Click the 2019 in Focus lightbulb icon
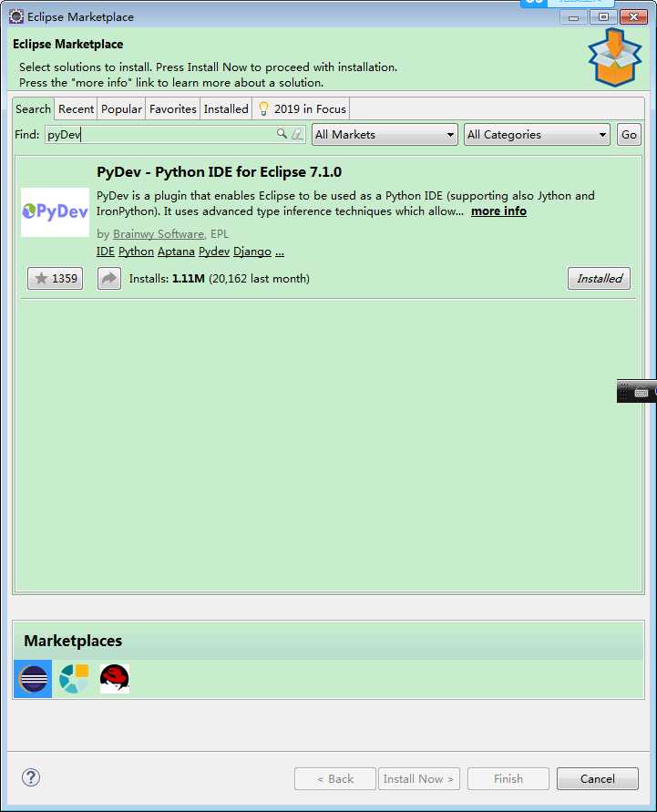Image resolution: width=657 pixels, height=812 pixels. tap(263, 108)
